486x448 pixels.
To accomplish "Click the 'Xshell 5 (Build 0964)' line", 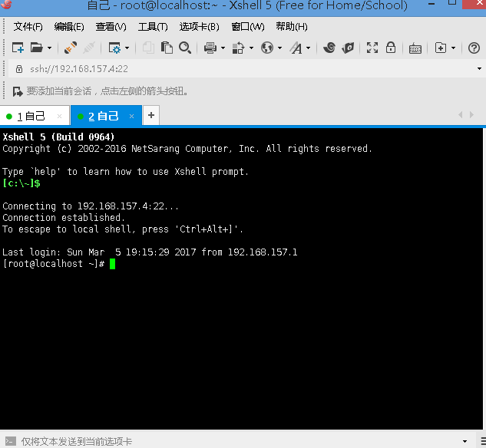I will coord(58,137).
